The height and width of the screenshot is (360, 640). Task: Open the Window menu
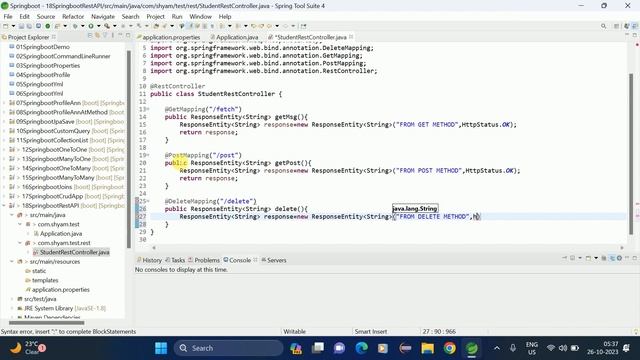coord(200,17)
